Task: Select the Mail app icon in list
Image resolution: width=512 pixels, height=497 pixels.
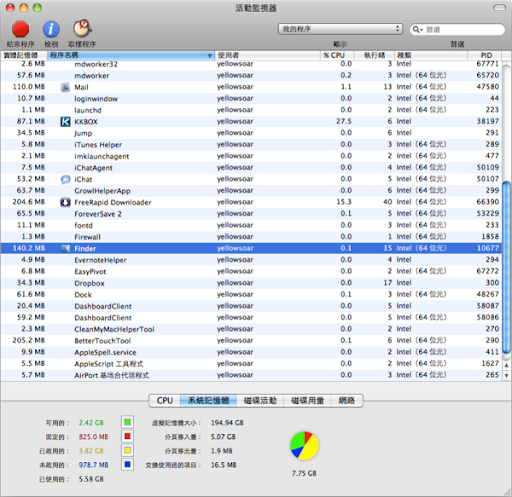Action: pos(65,87)
